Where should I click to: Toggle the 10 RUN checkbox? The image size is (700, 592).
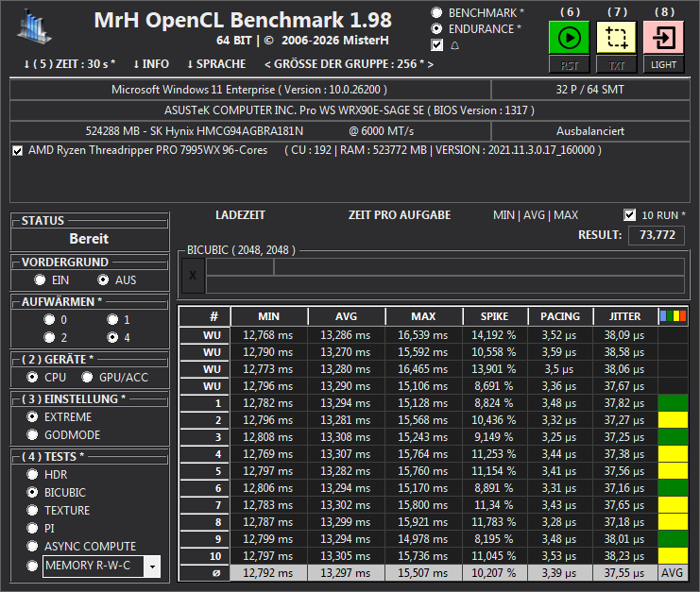click(x=629, y=215)
